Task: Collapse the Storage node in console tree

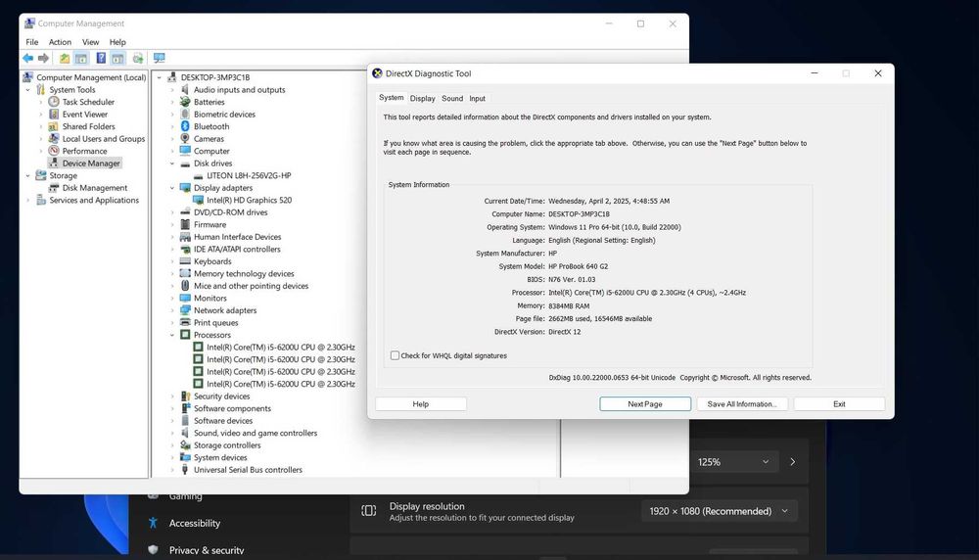Action: tap(28, 175)
